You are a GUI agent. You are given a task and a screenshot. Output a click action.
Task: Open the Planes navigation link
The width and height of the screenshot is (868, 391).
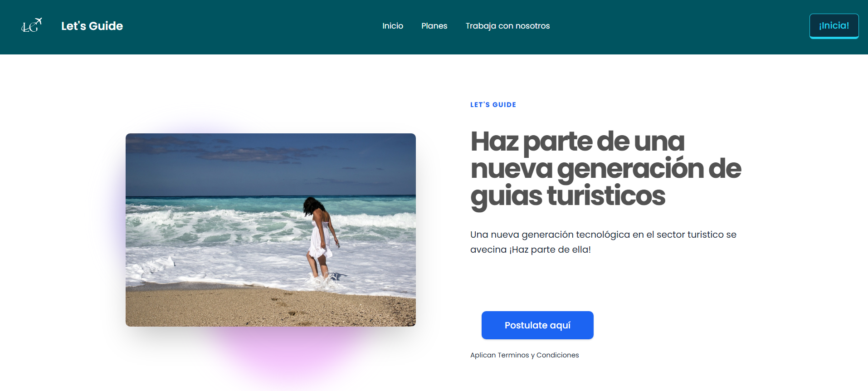pyautogui.click(x=434, y=26)
